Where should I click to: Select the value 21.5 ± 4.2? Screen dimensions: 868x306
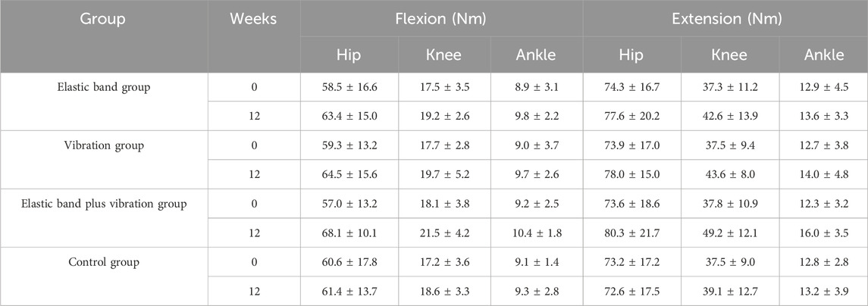[x=443, y=233]
